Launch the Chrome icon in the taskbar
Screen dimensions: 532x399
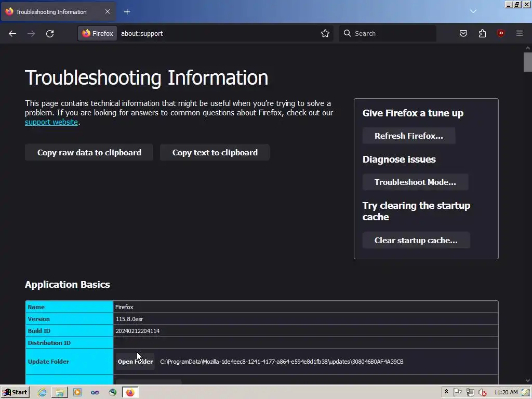click(x=113, y=392)
